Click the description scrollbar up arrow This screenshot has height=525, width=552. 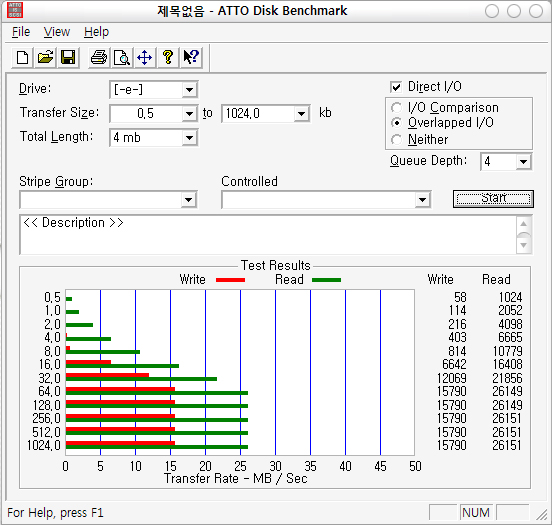pos(523,224)
